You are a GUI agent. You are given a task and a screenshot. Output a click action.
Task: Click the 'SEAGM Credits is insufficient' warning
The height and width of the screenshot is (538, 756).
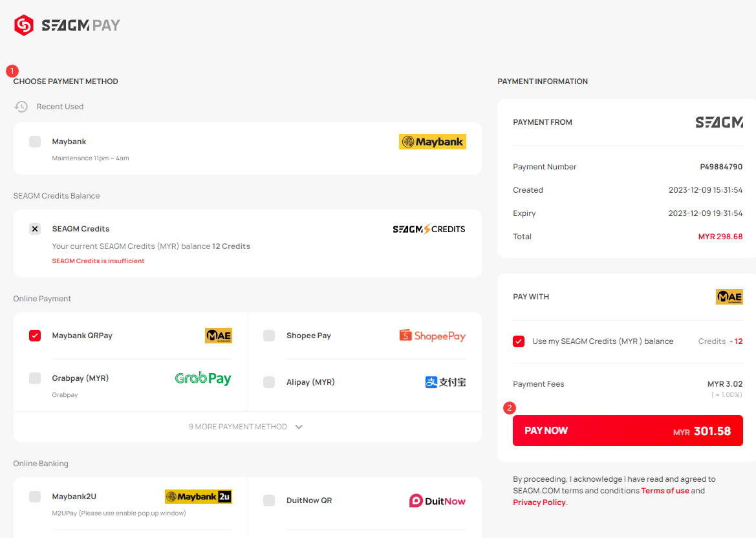pyautogui.click(x=98, y=261)
